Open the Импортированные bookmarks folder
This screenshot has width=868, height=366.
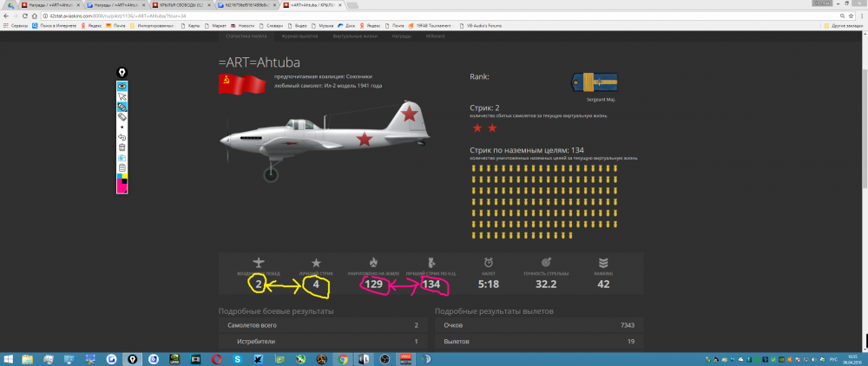pyautogui.click(x=152, y=25)
